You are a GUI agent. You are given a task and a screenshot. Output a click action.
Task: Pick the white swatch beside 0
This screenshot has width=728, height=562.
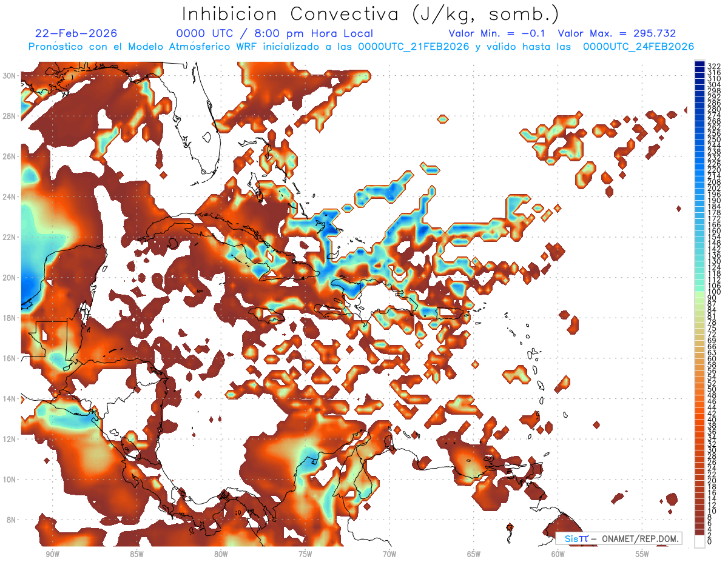(x=699, y=541)
